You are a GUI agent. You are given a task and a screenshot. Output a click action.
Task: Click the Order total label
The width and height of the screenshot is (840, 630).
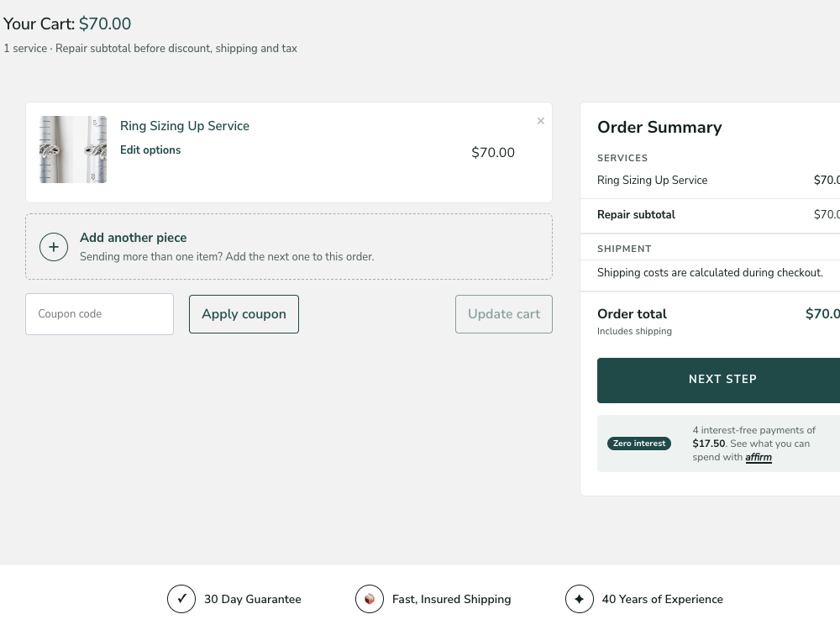pyautogui.click(x=632, y=314)
